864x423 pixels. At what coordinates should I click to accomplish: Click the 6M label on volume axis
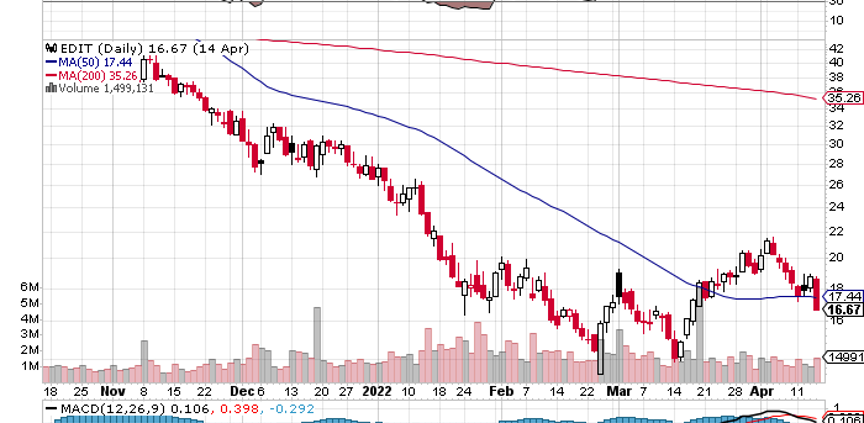click(30, 288)
